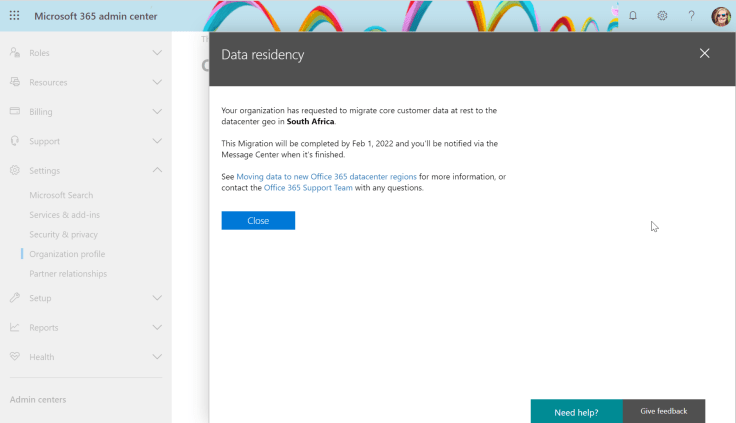Click the Support headset icon

coord(15,141)
